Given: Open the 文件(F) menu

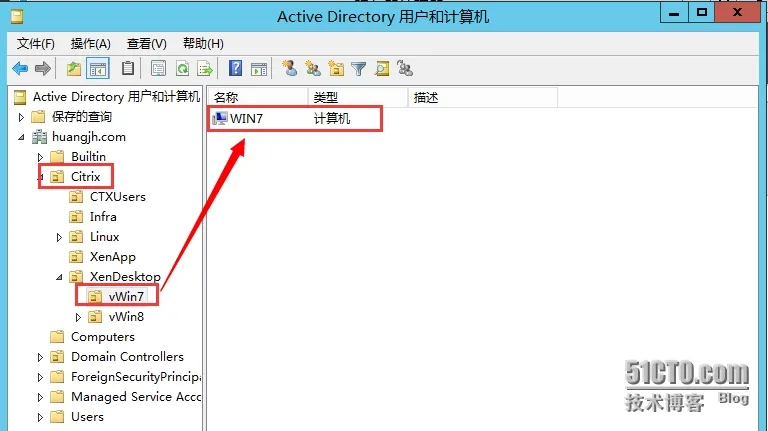Looking at the screenshot, I should 36,44.
